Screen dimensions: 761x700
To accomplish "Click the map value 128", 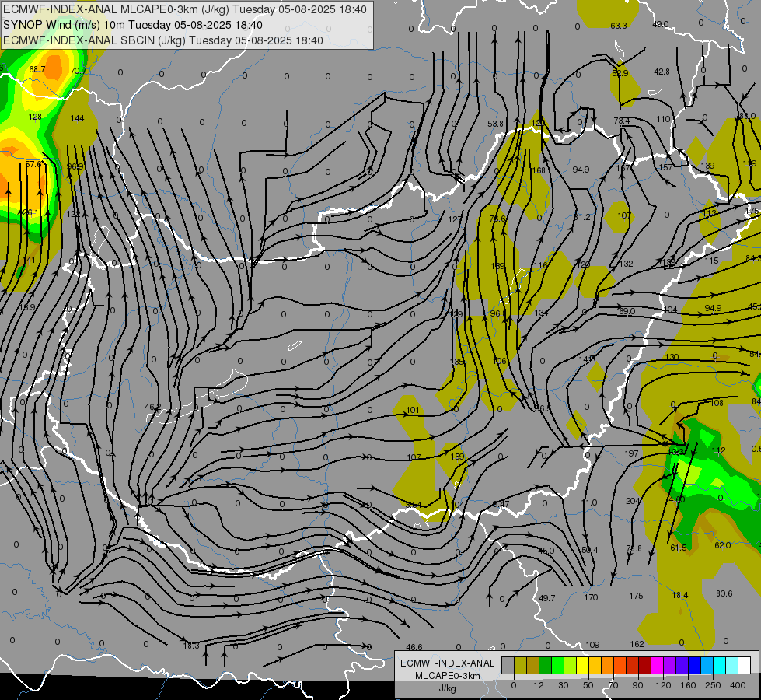I will (x=35, y=117).
